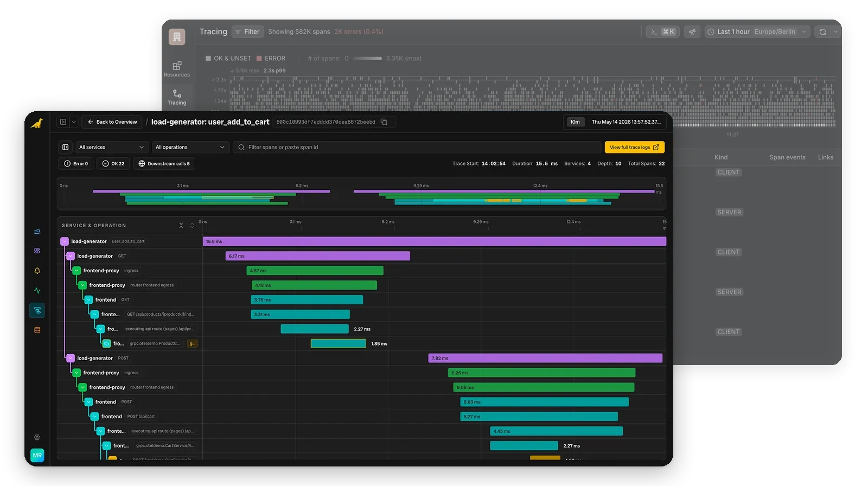
Task: Open the All operations dropdown
Action: coord(190,147)
